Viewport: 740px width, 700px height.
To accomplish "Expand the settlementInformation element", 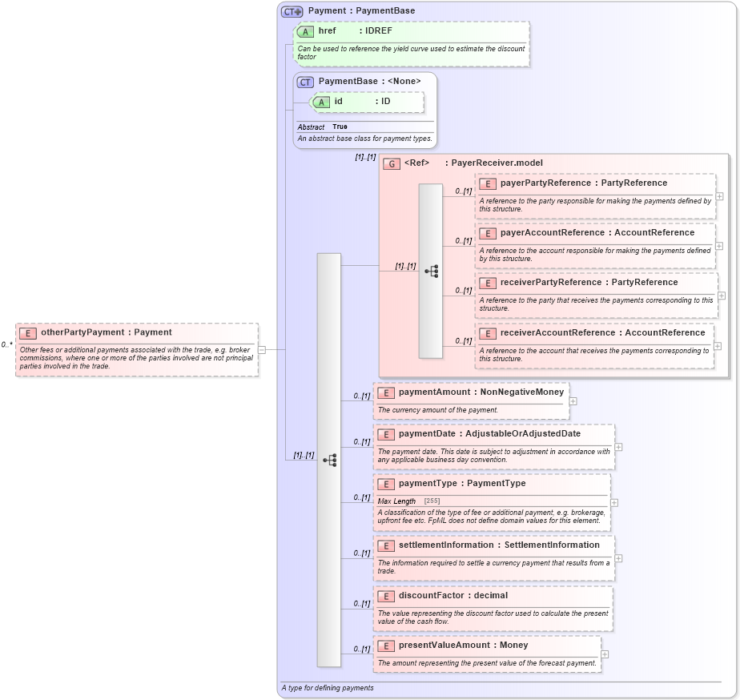I will pyautogui.click(x=618, y=558).
